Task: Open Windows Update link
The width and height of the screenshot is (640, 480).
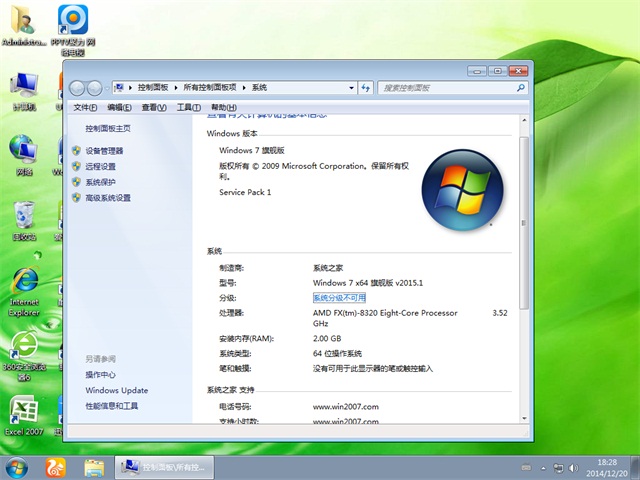Action: click(x=117, y=390)
